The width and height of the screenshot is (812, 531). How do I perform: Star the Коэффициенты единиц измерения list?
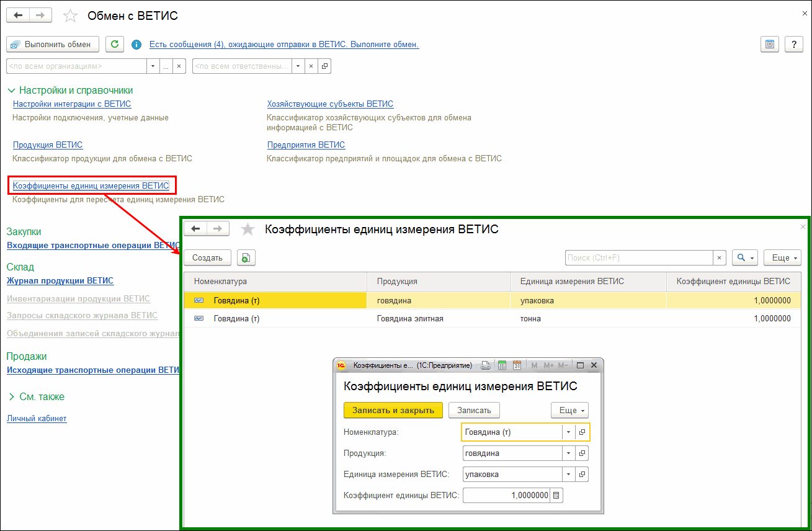pyautogui.click(x=248, y=230)
